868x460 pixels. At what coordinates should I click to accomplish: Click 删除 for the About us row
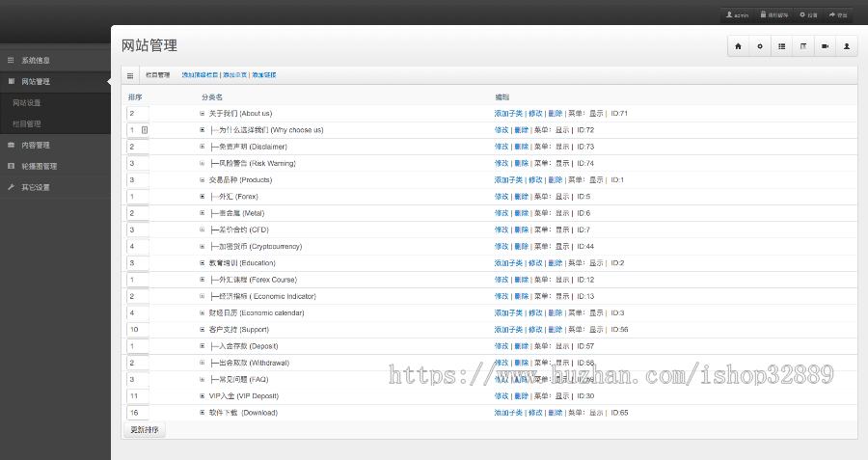pyautogui.click(x=556, y=114)
